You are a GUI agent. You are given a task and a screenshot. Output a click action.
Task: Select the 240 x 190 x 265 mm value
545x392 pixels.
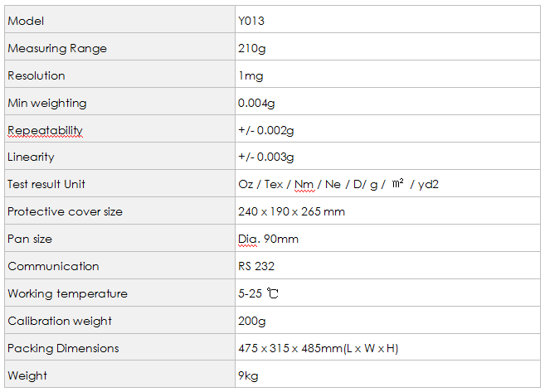tap(291, 211)
